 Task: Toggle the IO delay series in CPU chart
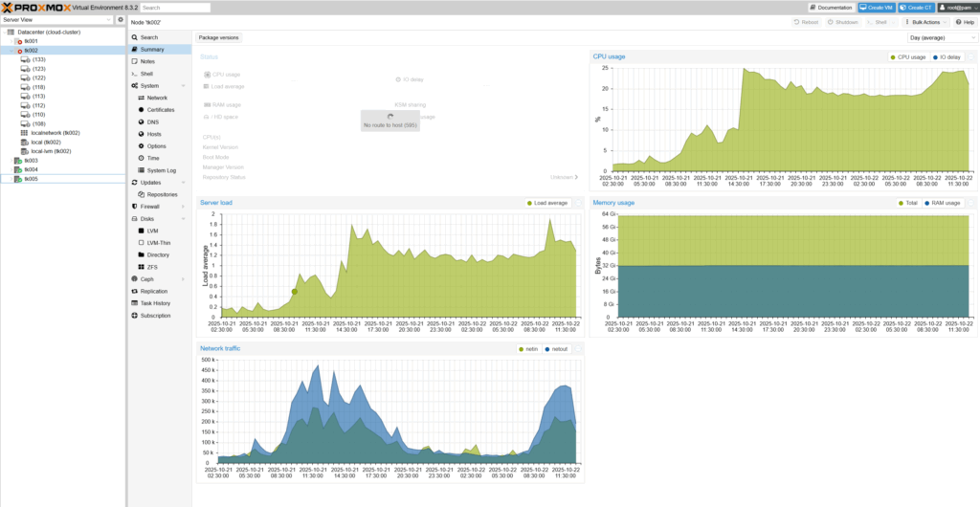[949, 57]
